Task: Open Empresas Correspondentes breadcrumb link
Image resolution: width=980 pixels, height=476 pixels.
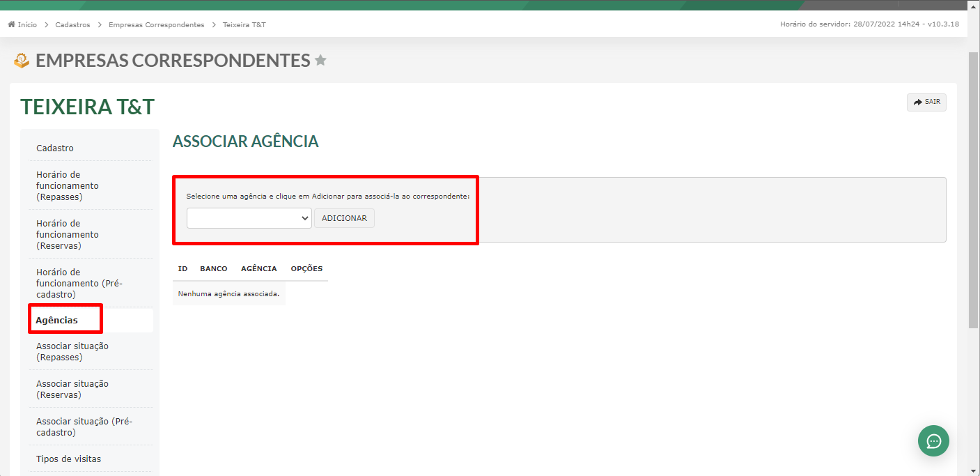Action: pos(157,24)
